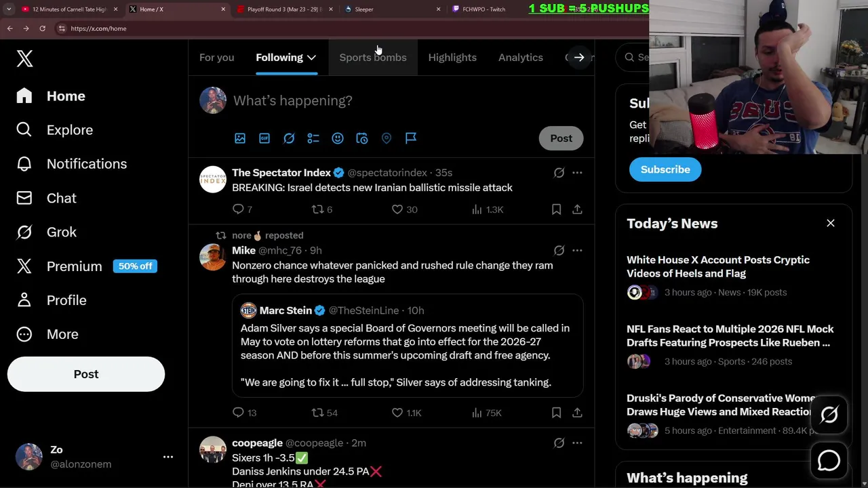Open the Notifications page
The width and height of the screenshot is (868, 488).
[71, 164]
